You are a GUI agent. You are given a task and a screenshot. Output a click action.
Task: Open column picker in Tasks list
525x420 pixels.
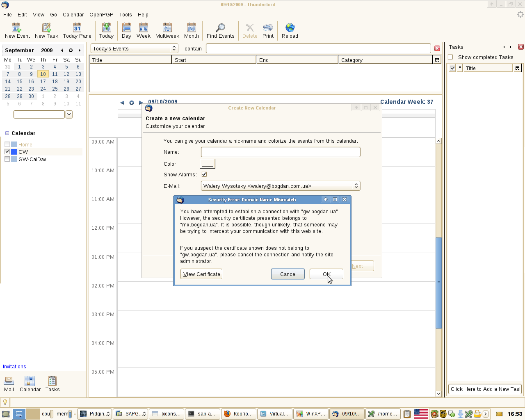pos(518,68)
